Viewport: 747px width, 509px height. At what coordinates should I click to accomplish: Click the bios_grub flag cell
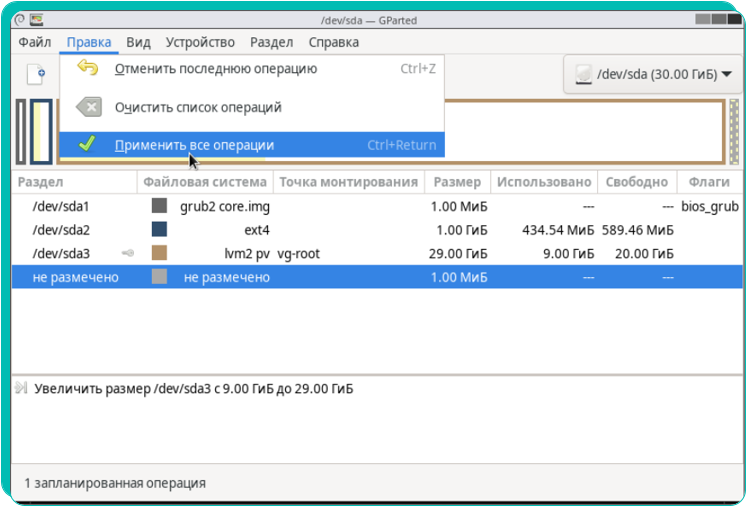click(710, 206)
